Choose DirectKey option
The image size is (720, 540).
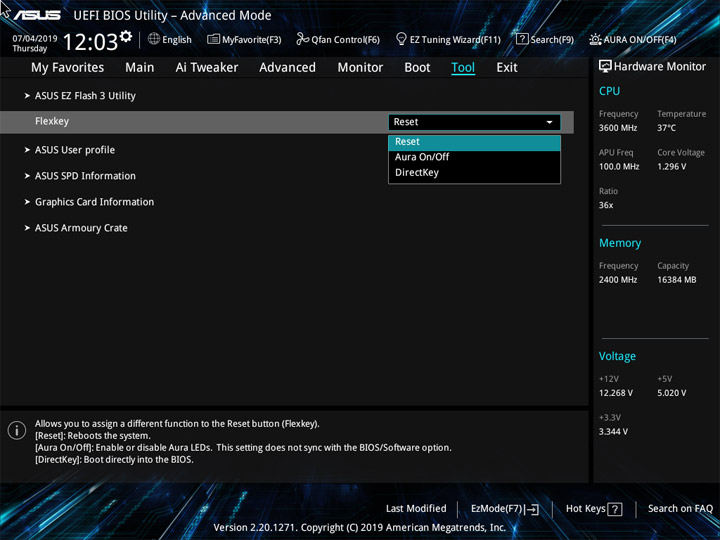(x=474, y=173)
